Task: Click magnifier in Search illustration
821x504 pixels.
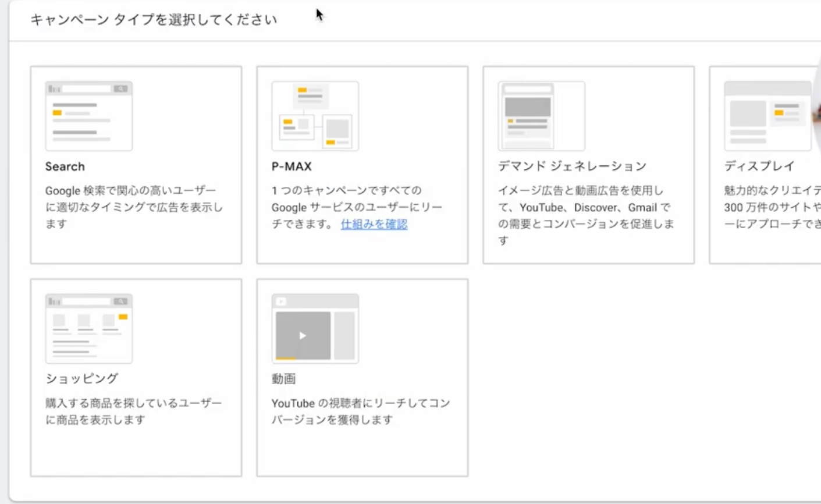Action: tap(120, 89)
